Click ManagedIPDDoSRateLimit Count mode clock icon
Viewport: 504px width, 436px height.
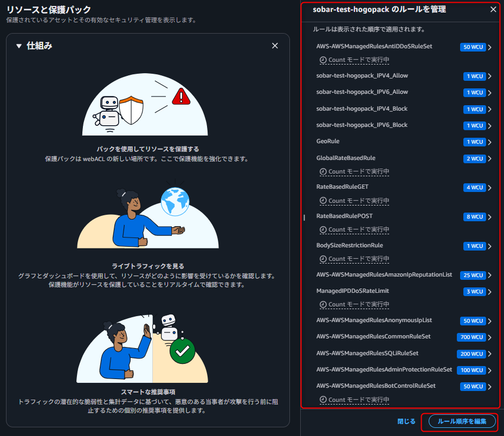324,304
